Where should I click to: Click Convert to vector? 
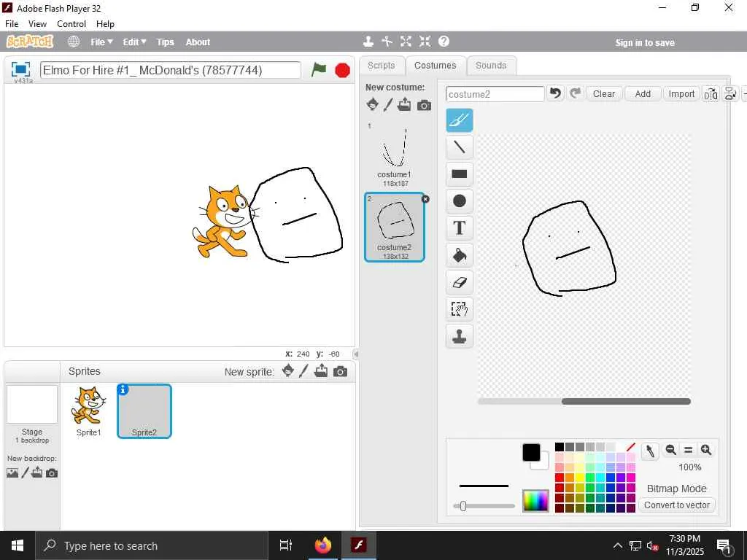[677, 505]
